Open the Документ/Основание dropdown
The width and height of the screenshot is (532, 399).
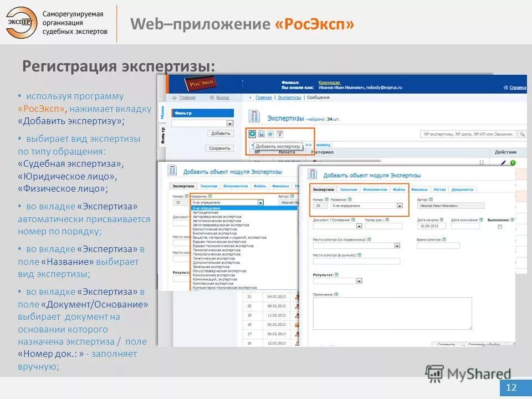pos(359,225)
